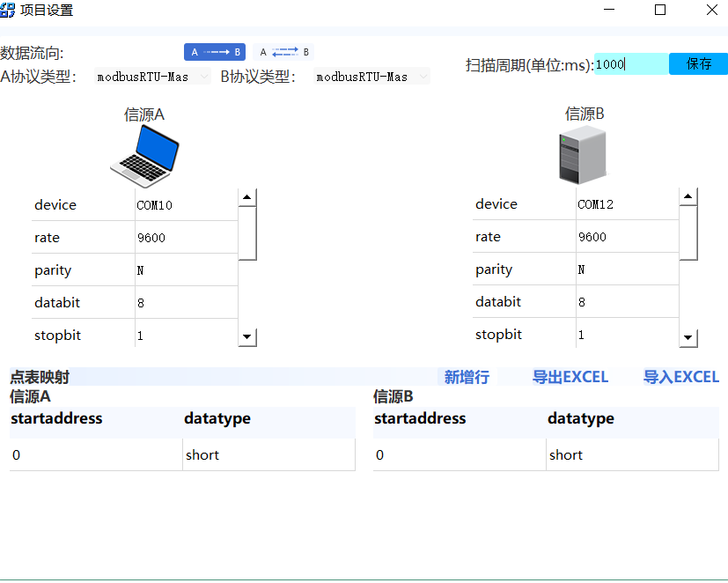Screen dimensions: 728x583
Task: Click the startaddress header under 信源A mapping
Action: (56, 418)
